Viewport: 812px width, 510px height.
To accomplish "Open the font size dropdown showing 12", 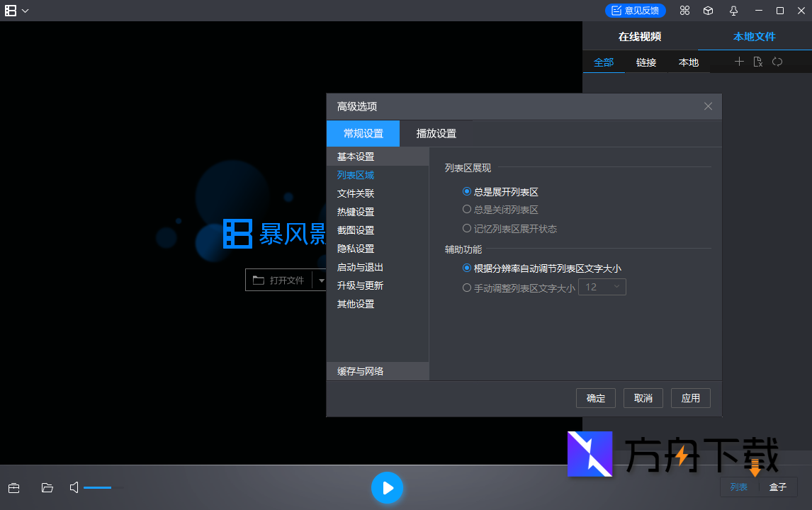I will pos(602,287).
